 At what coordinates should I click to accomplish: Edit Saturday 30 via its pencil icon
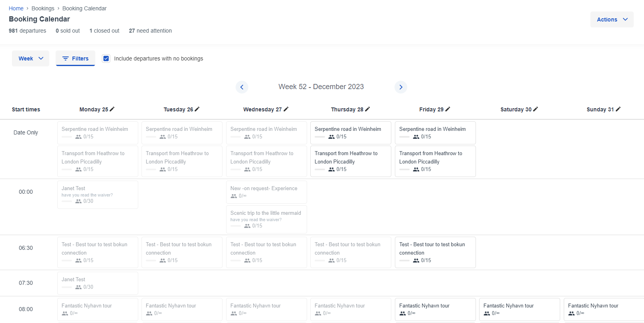(x=536, y=109)
